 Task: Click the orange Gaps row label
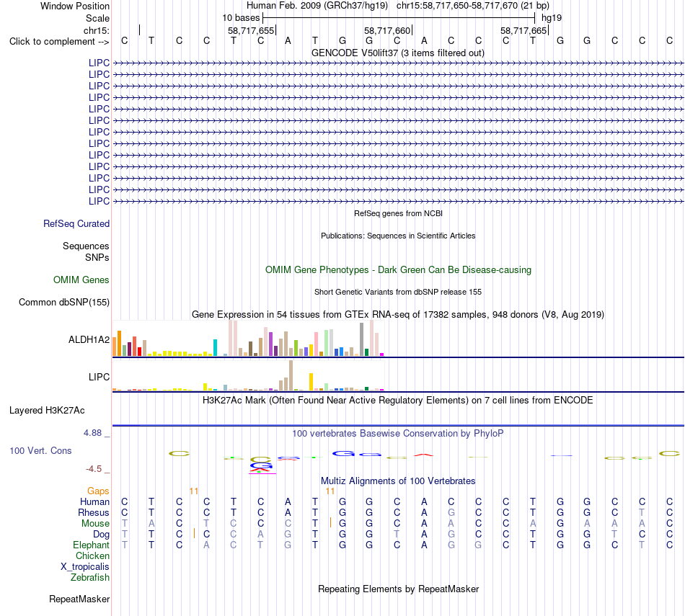pyautogui.click(x=98, y=491)
